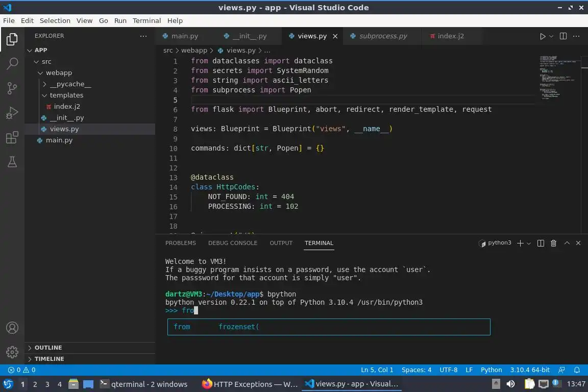Open the Search view in activity bar
588x392 pixels.
click(x=12, y=63)
